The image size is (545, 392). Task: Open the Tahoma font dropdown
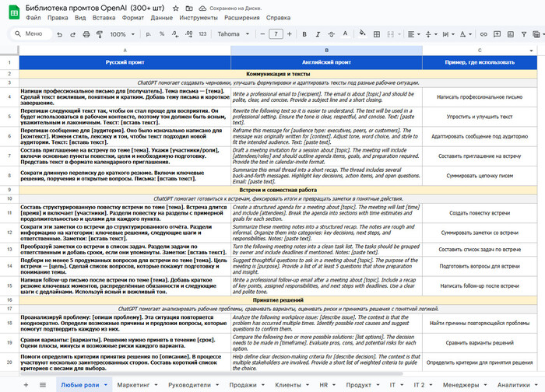coord(234,34)
